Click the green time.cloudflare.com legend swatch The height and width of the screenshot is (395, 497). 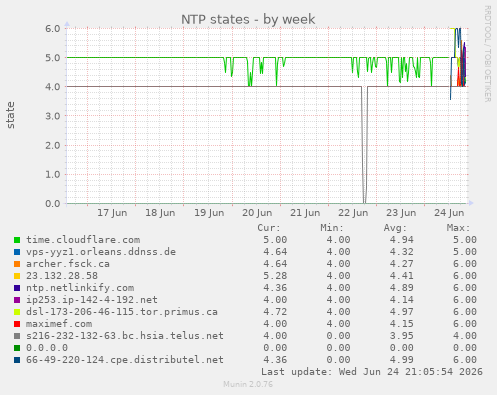tap(17, 240)
